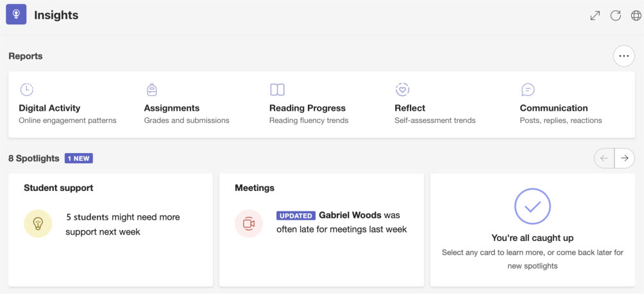This screenshot has width=644, height=294.
Task: Click the Communication chat bubble icon
Action: pos(527,90)
